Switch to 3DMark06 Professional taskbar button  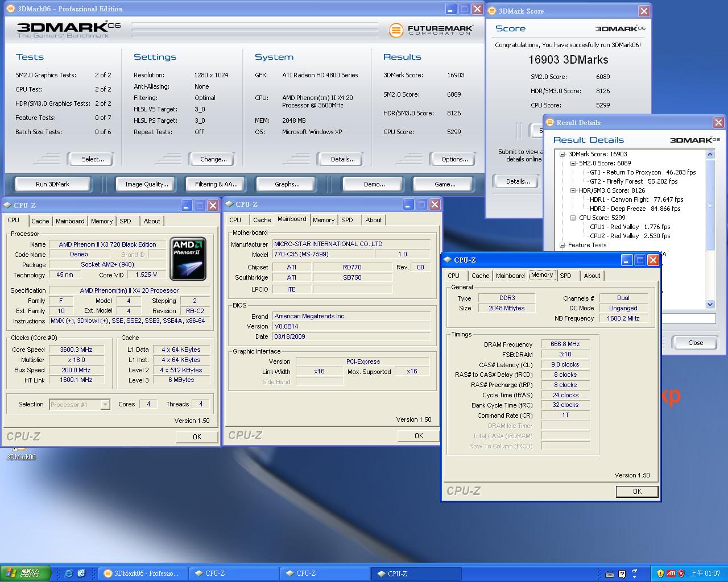[142, 573]
